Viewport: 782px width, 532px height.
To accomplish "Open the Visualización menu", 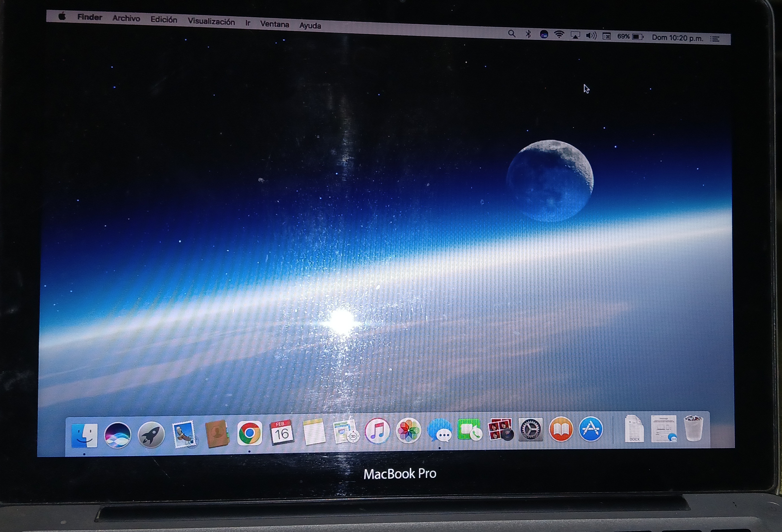I will [x=211, y=21].
